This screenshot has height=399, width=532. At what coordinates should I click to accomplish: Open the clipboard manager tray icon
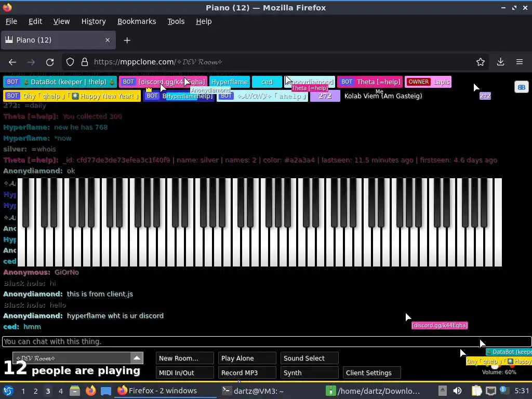click(477, 391)
